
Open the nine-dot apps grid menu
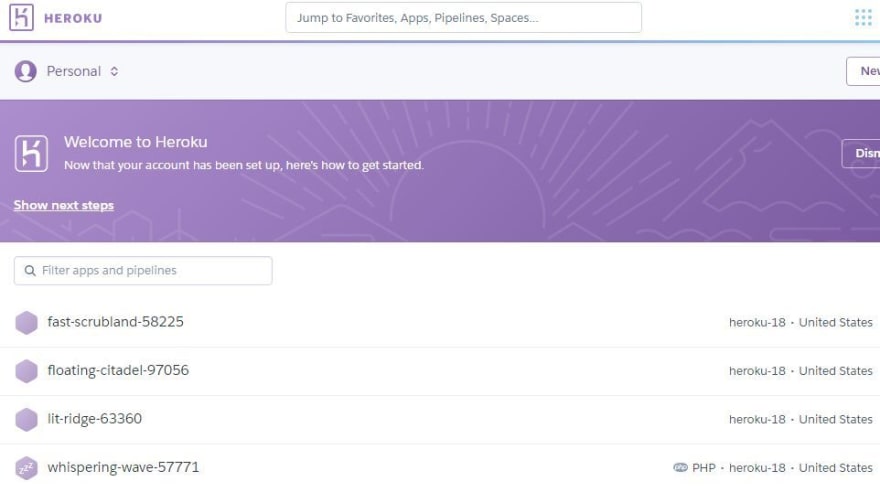point(863,17)
